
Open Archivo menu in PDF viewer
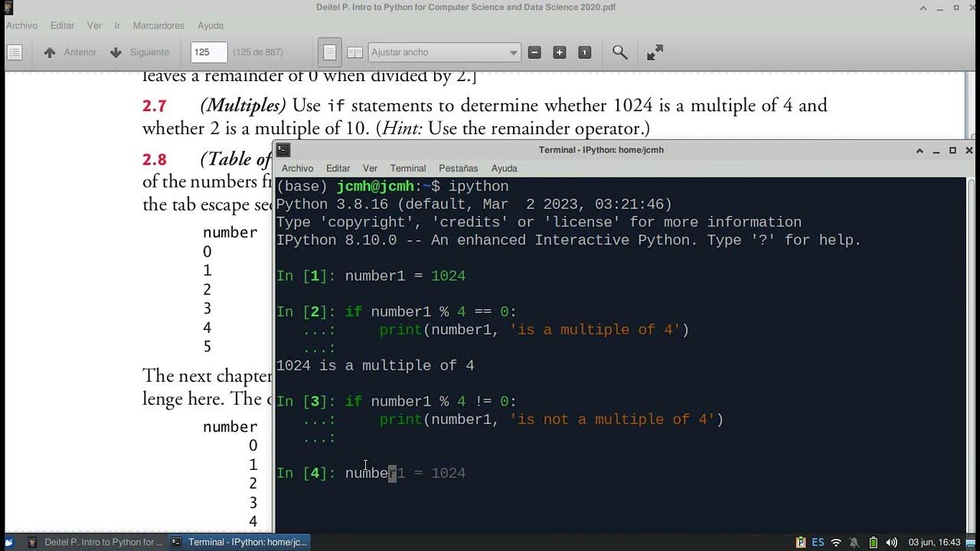[x=21, y=25]
